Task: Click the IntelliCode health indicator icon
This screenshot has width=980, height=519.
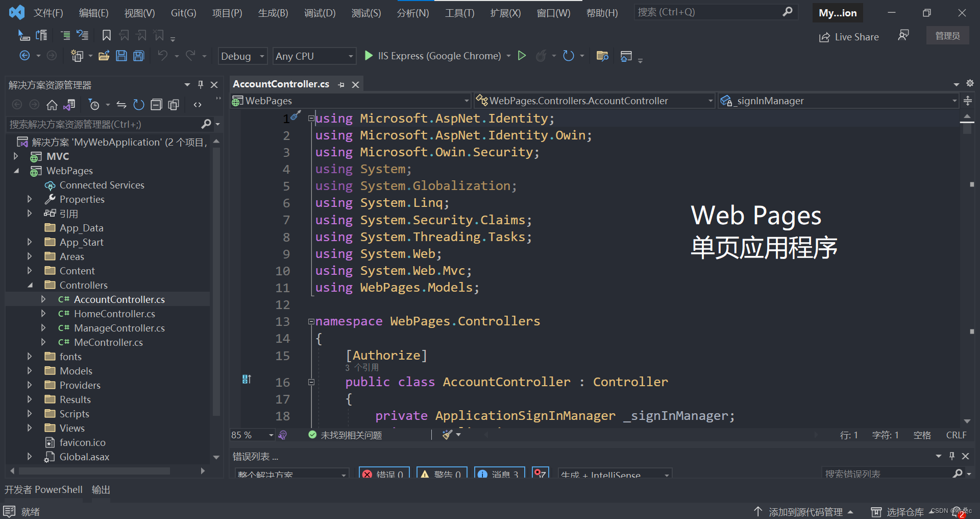Action: (283, 435)
